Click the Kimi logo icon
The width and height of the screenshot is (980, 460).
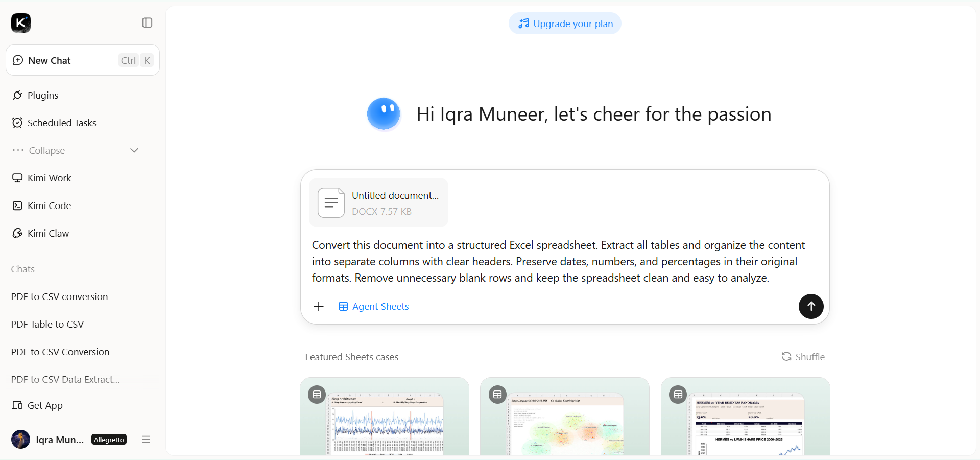click(x=21, y=23)
